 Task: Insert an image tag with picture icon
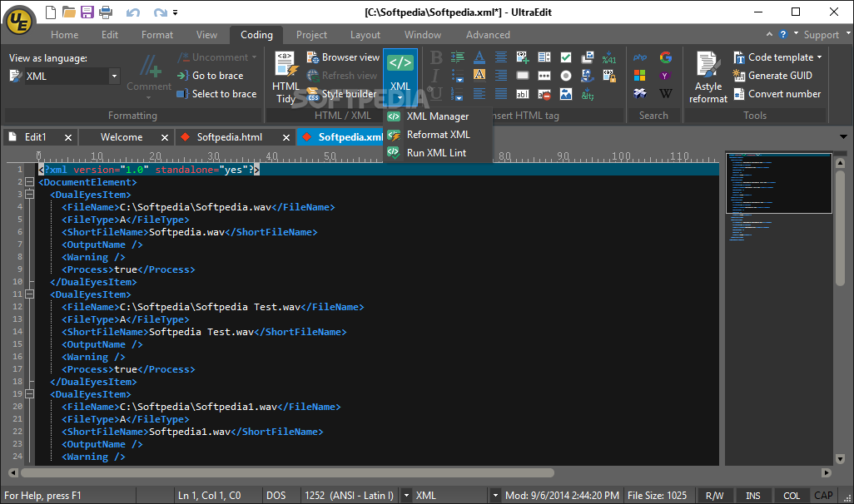566,94
